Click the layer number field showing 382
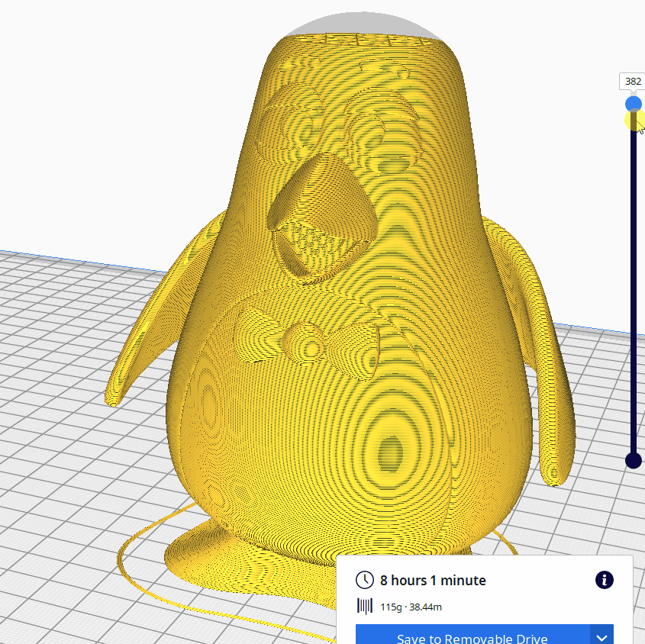 [x=633, y=82]
